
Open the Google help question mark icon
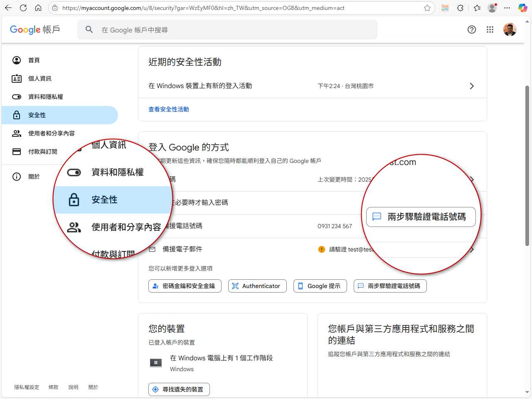pos(472,30)
